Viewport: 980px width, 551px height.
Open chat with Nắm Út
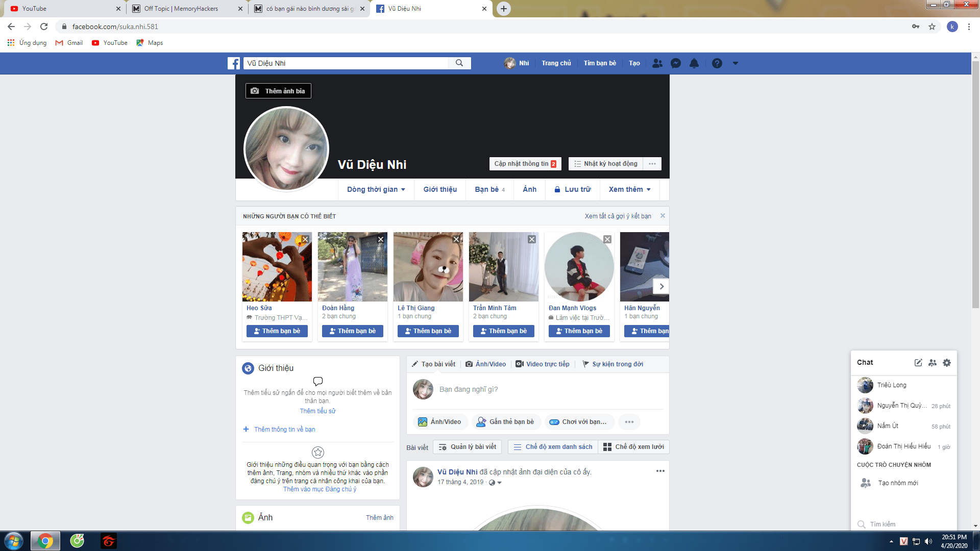pyautogui.click(x=904, y=426)
